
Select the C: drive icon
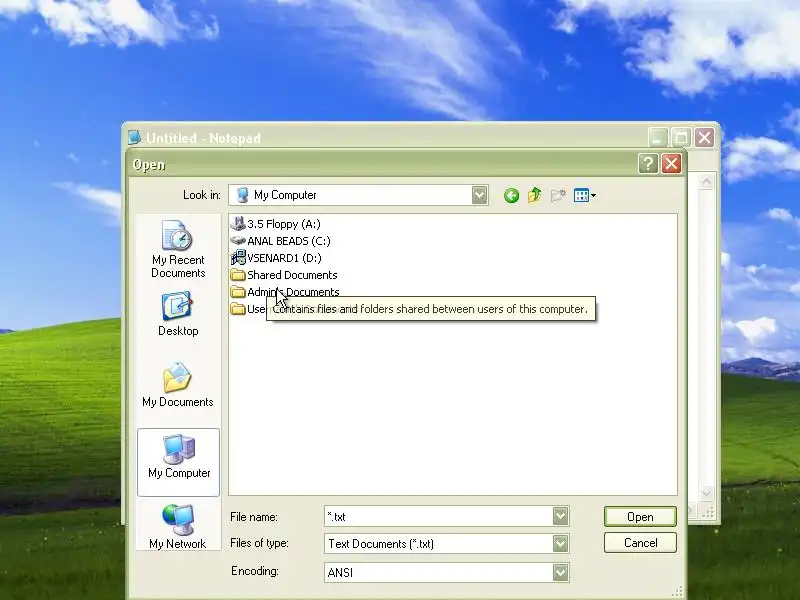click(x=238, y=241)
